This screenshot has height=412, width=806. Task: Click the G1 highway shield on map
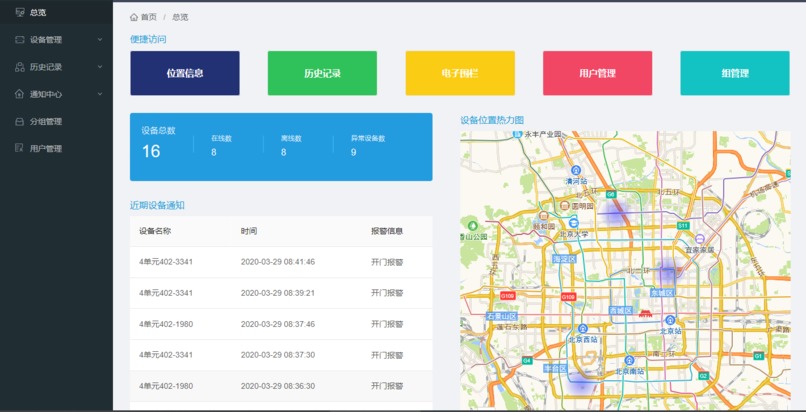point(759,355)
